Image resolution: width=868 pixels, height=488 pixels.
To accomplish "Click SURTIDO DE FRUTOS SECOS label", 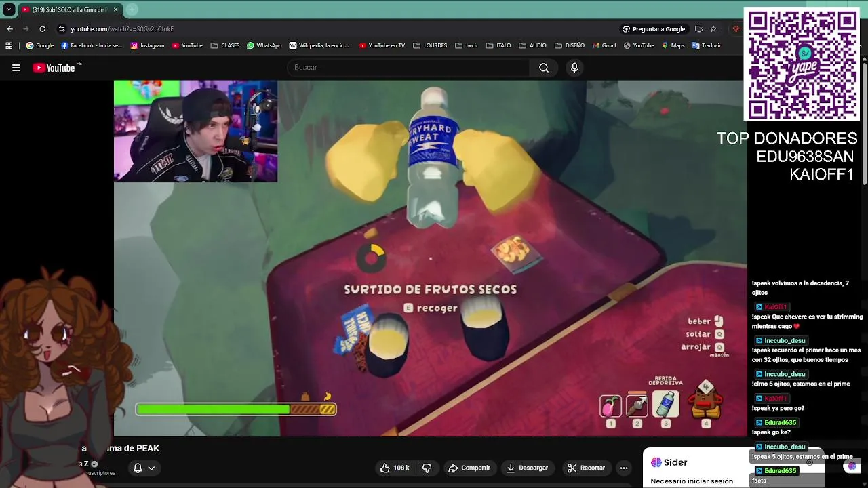I will 431,289.
